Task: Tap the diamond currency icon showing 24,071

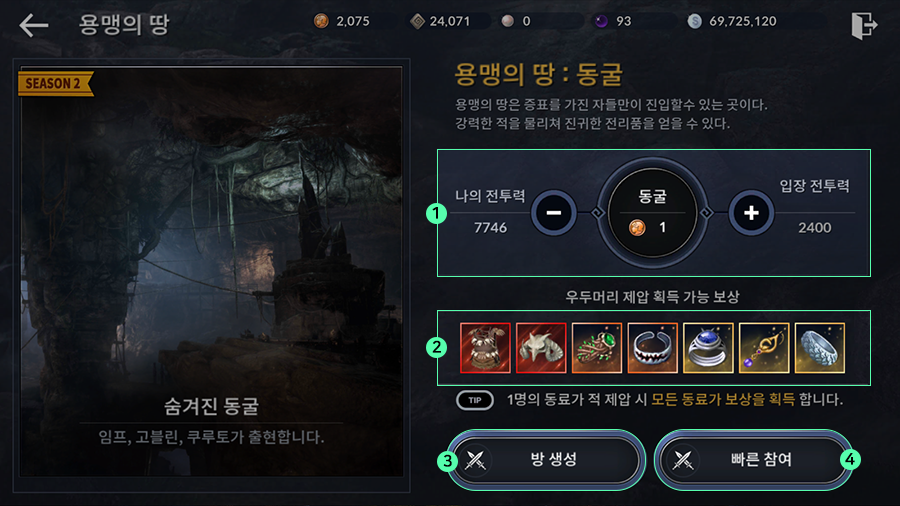Action: (417, 21)
